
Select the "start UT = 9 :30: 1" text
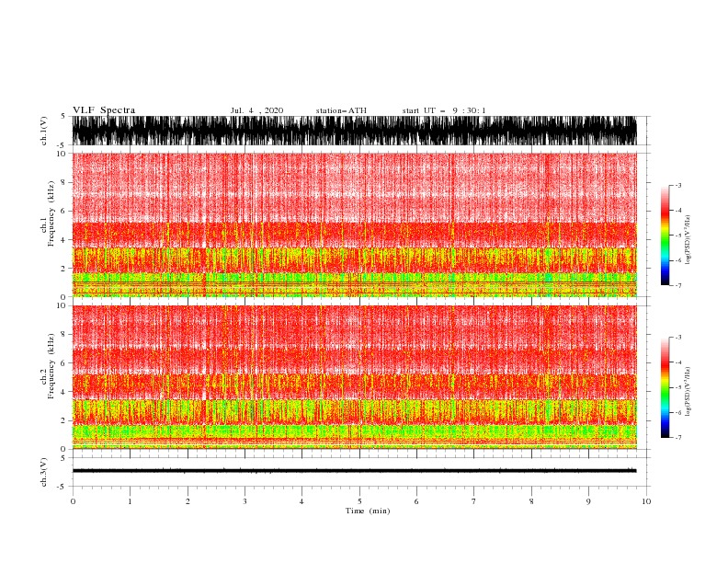[444, 110]
